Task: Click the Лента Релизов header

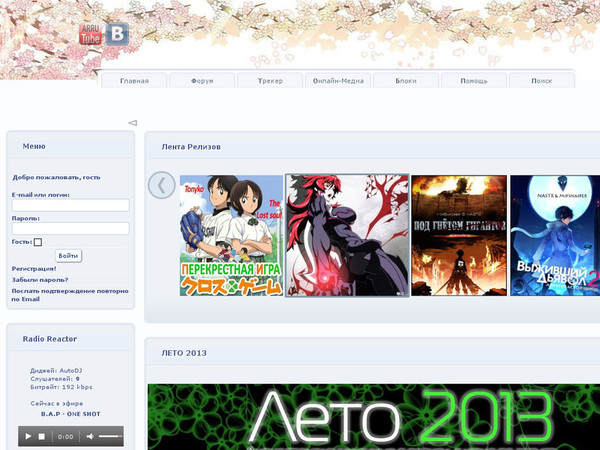Action: [191, 147]
